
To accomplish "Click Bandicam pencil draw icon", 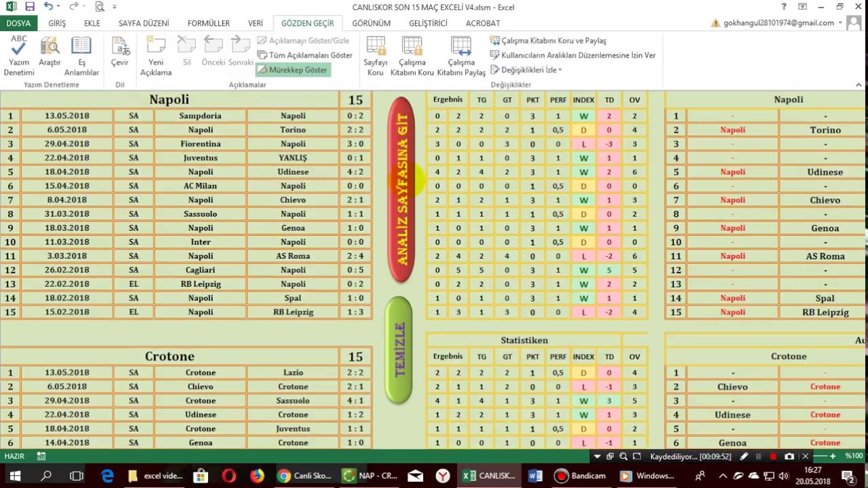I will point(744,457).
